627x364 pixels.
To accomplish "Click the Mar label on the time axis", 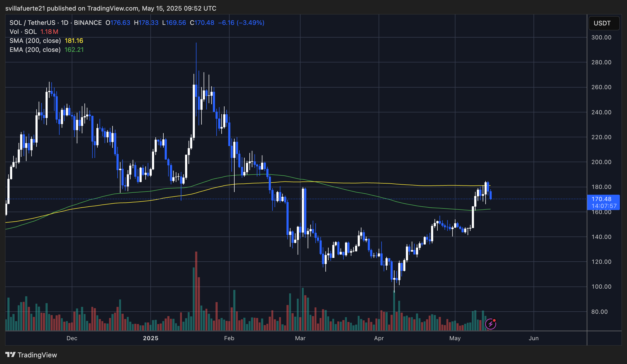I will click(x=300, y=338).
